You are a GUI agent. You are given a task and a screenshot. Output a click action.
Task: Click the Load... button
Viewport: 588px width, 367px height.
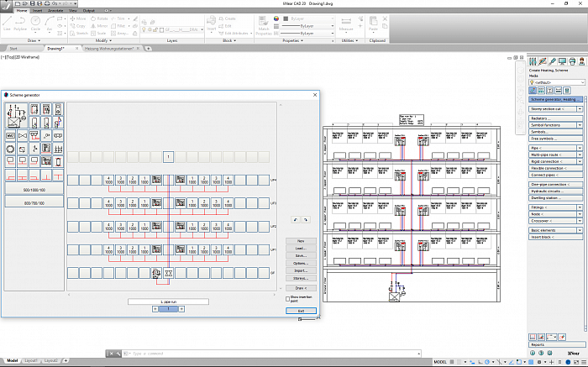point(301,248)
